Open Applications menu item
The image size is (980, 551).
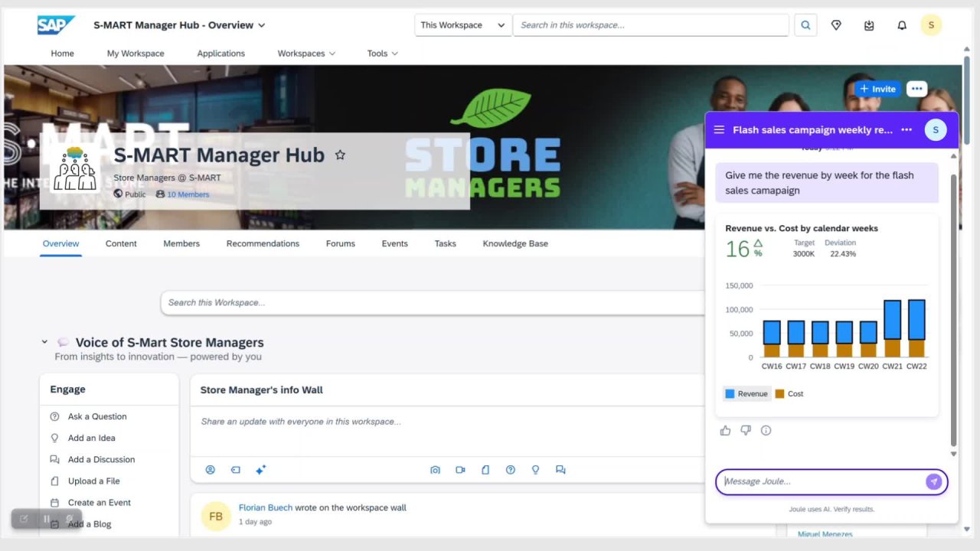tap(221, 54)
